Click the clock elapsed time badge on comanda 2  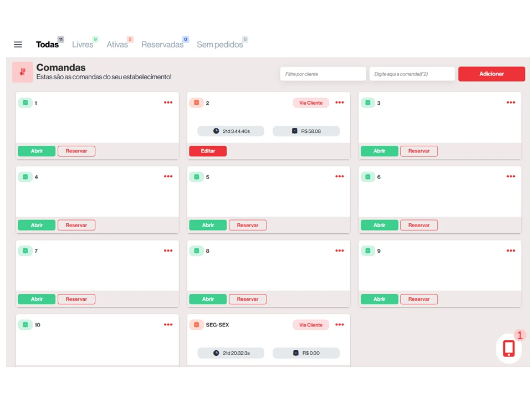point(231,131)
